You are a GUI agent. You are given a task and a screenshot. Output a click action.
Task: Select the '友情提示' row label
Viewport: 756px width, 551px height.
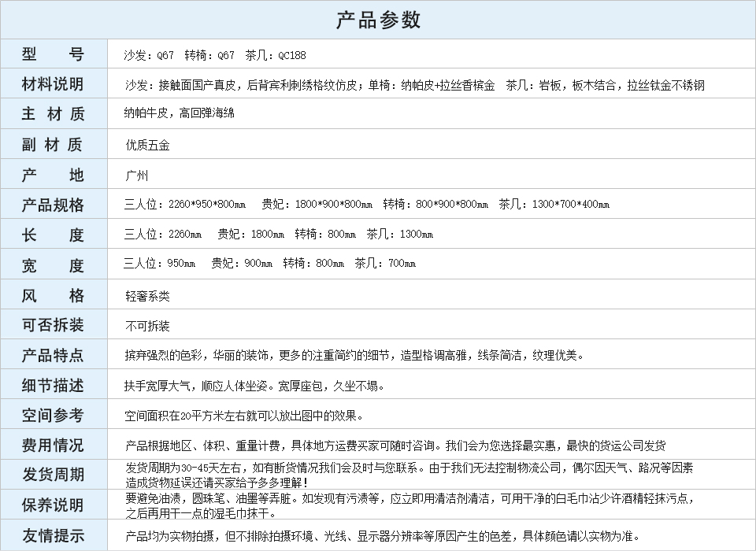(53, 535)
